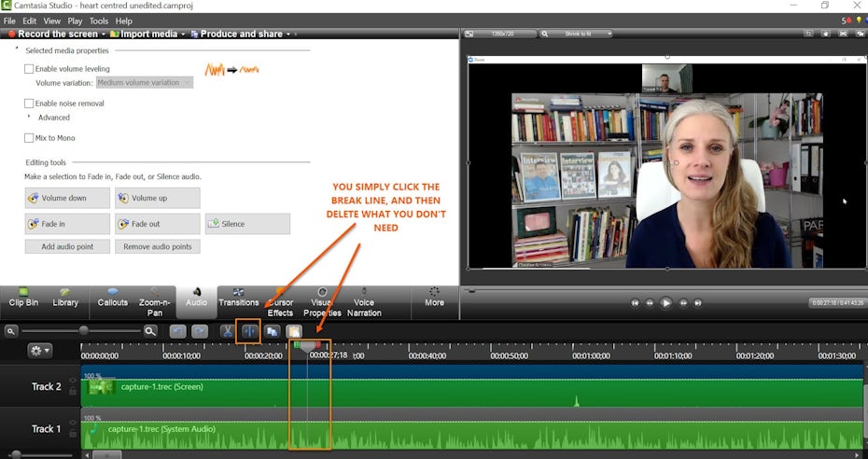Click the Split tool icon

[x=248, y=330]
